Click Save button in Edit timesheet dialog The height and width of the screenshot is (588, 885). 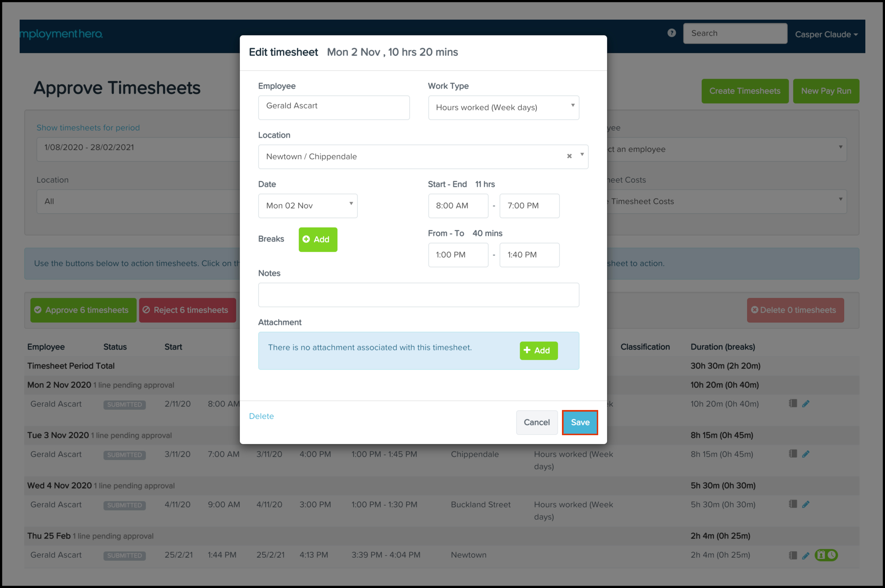coord(580,422)
